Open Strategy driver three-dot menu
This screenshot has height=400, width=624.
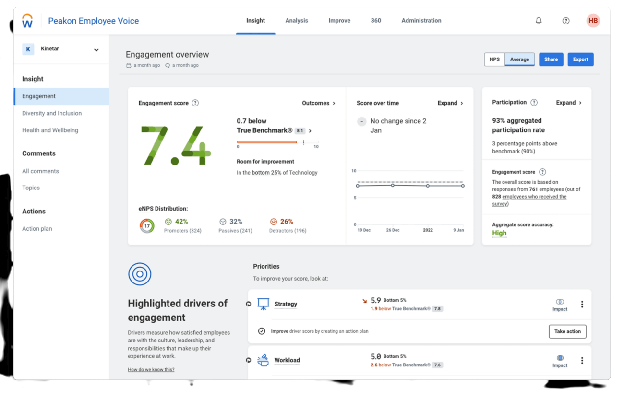pyautogui.click(x=582, y=304)
